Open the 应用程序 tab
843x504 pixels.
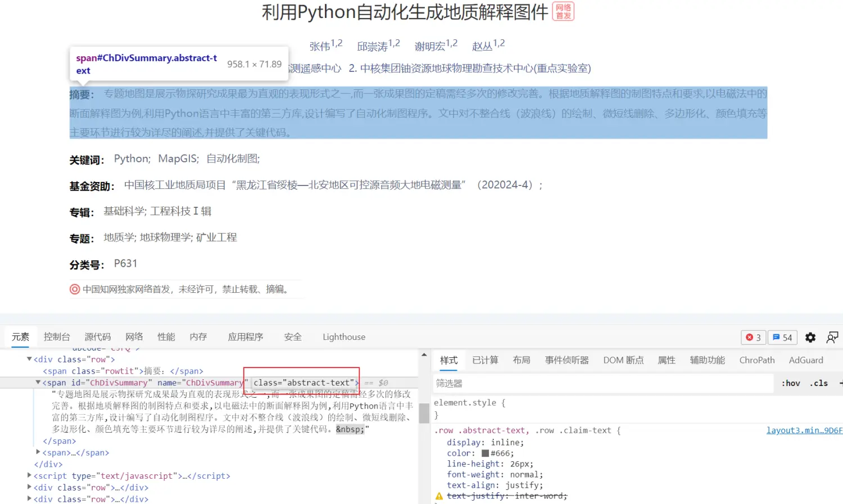[x=246, y=337]
